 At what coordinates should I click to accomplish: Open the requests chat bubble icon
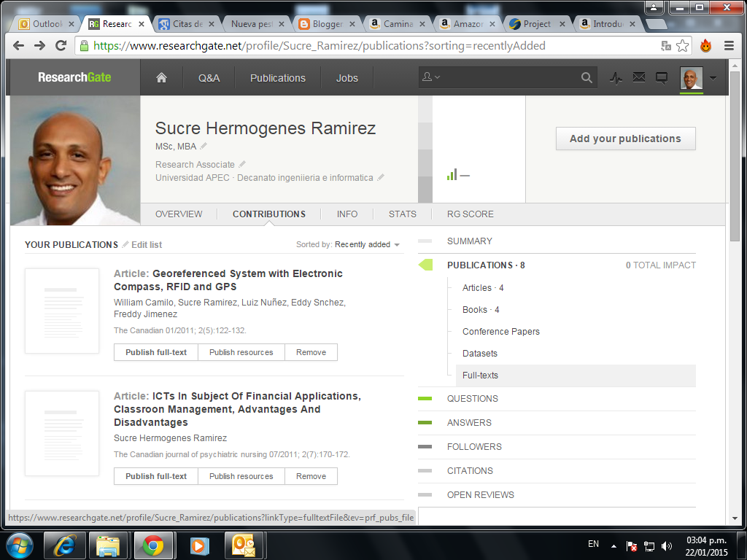pos(661,77)
